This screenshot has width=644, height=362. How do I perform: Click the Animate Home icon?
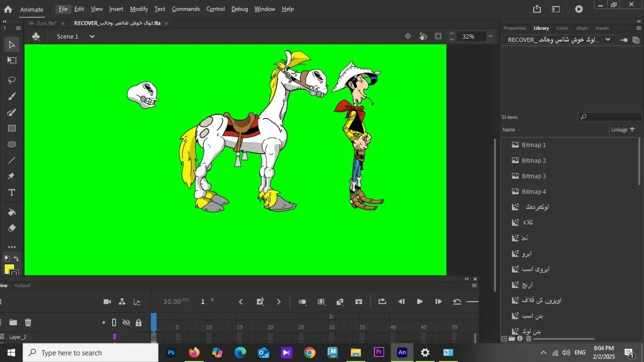8,9
